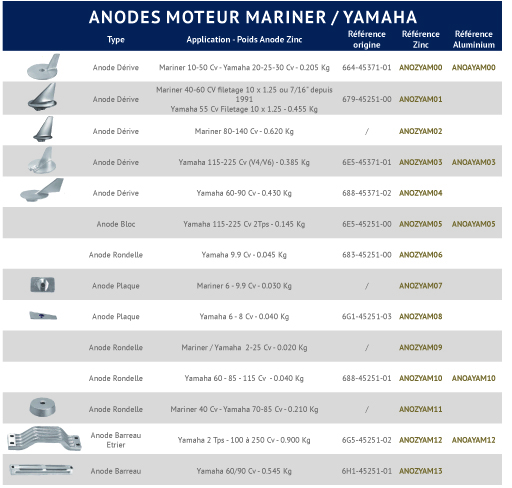Click the Type column header

pos(116,39)
